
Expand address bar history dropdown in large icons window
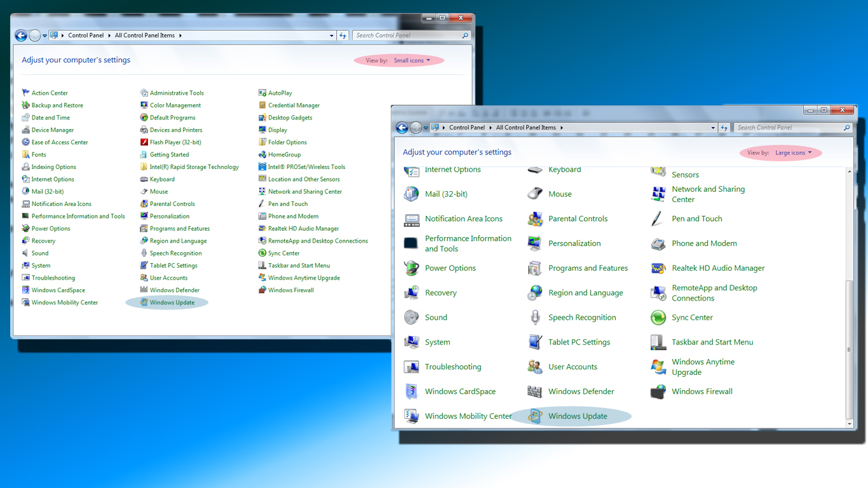point(713,128)
